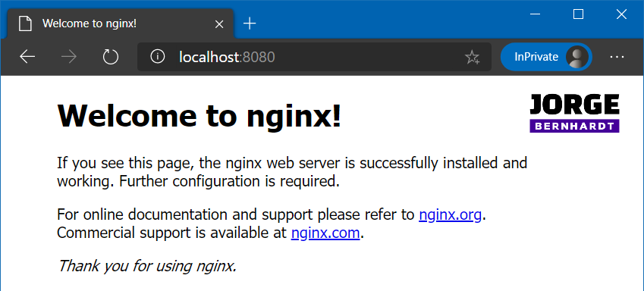This screenshot has height=291, width=644.
Task: Open a new tab with plus button
Action: click(250, 23)
